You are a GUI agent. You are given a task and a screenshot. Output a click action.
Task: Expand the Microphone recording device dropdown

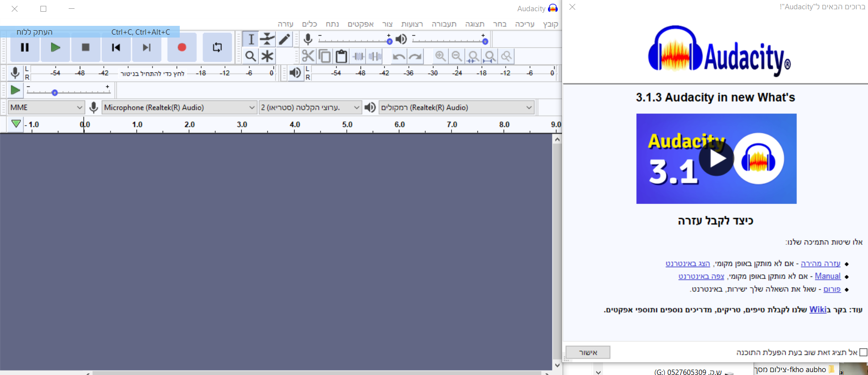click(x=179, y=107)
